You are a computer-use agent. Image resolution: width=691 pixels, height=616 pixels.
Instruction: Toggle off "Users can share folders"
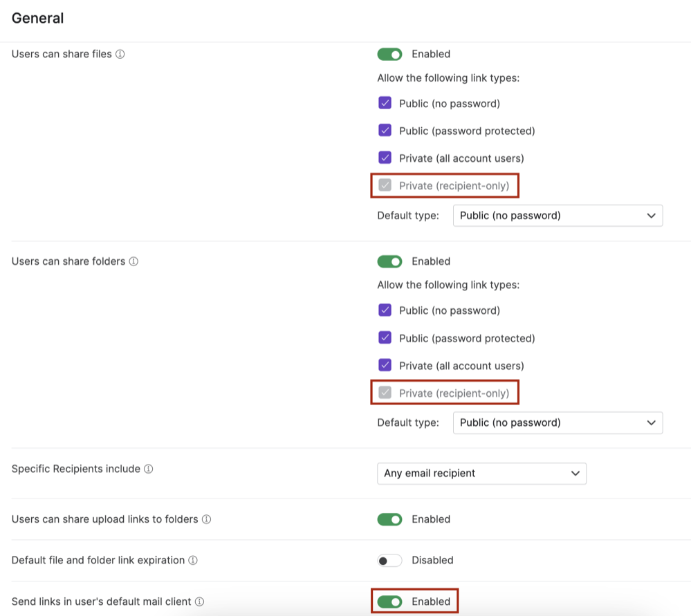pos(389,261)
